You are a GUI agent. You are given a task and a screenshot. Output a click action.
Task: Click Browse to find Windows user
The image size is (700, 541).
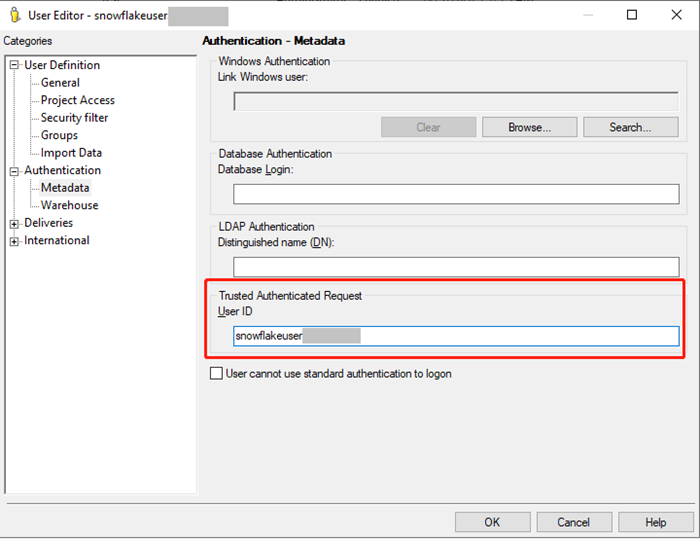coord(529,127)
